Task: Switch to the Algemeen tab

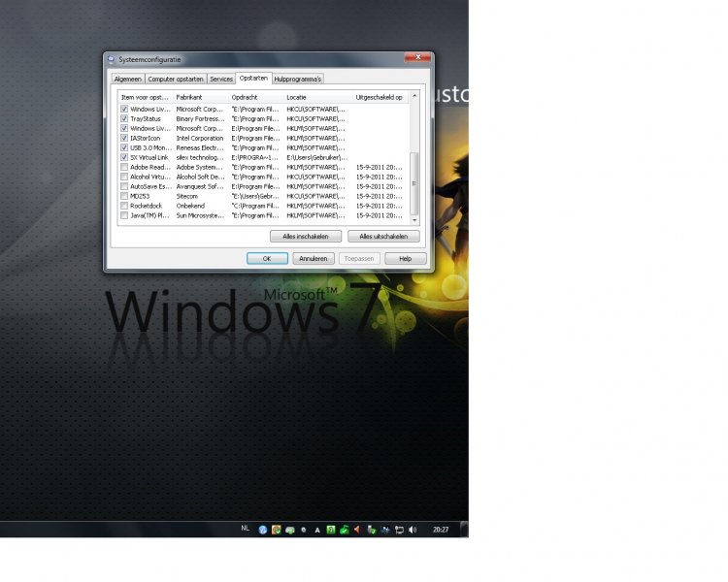Action: click(128, 79)
